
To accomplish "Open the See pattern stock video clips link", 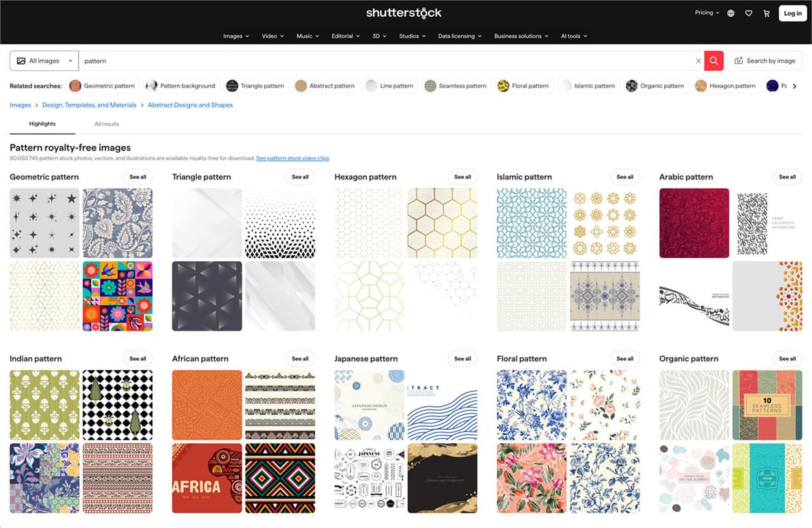I will [x=292, y=157].
